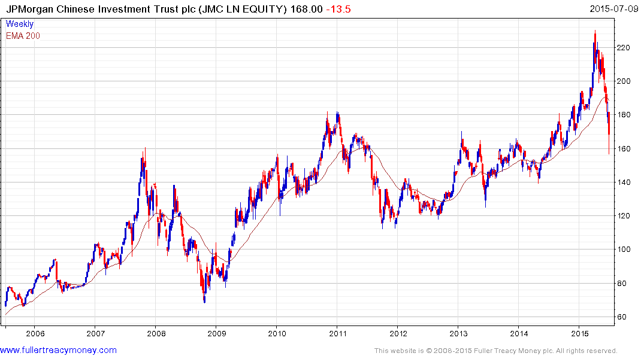Click the 2013 x-axis label
644x359 pixels.
pos(458,333)
